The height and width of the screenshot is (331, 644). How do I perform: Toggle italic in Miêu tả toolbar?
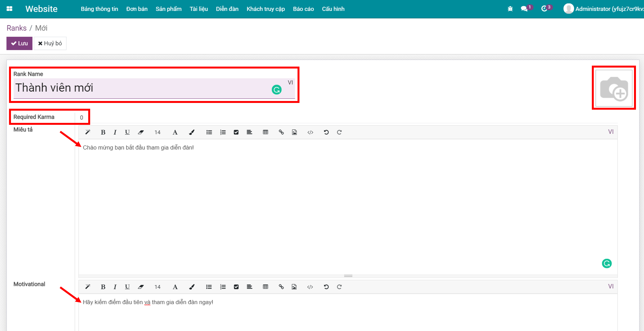tap(115, 132)
